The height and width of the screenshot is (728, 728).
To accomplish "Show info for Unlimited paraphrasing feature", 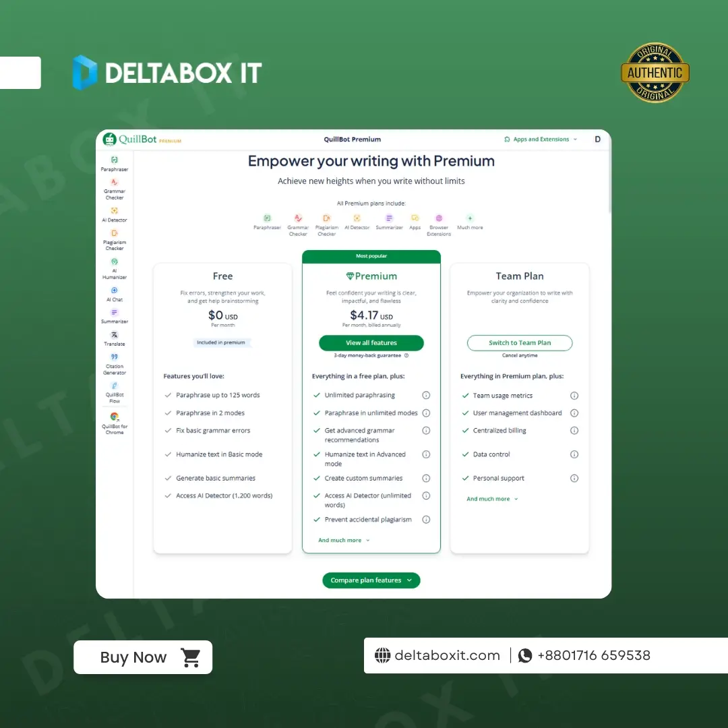I will pos(426,396).
